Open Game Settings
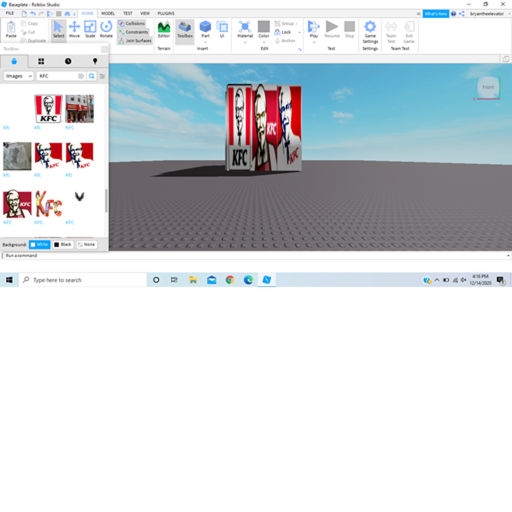This screenshot has width=512, height=512. 370,32
